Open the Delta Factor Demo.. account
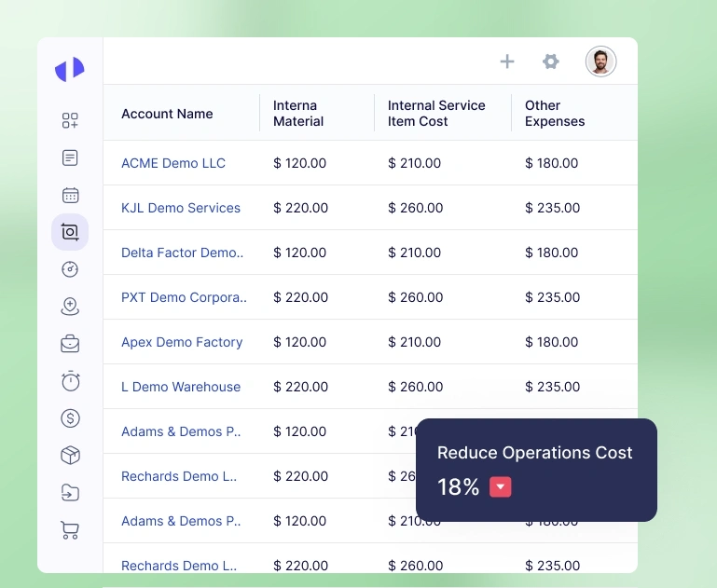This screenshot has width=717, height=588. point(183,253)
